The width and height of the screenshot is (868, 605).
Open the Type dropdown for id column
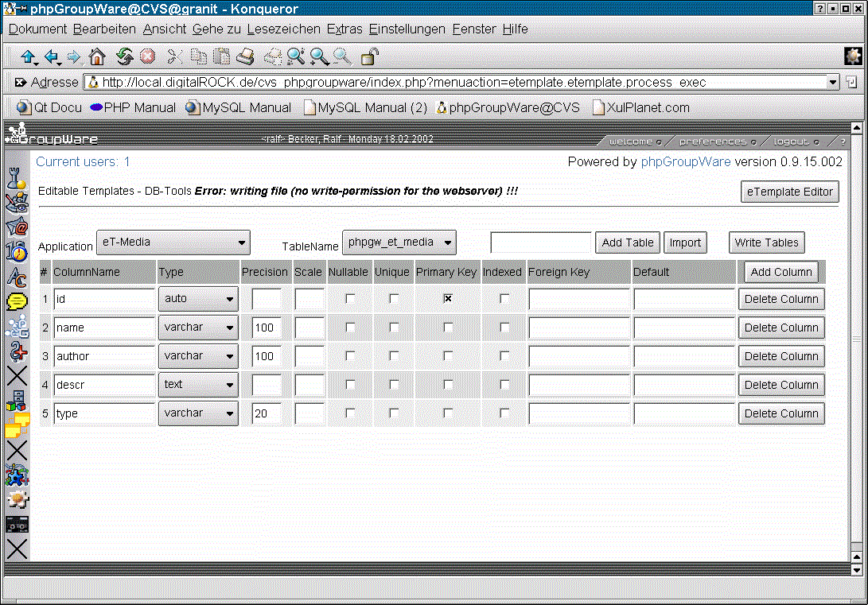(x=198, y=299)
